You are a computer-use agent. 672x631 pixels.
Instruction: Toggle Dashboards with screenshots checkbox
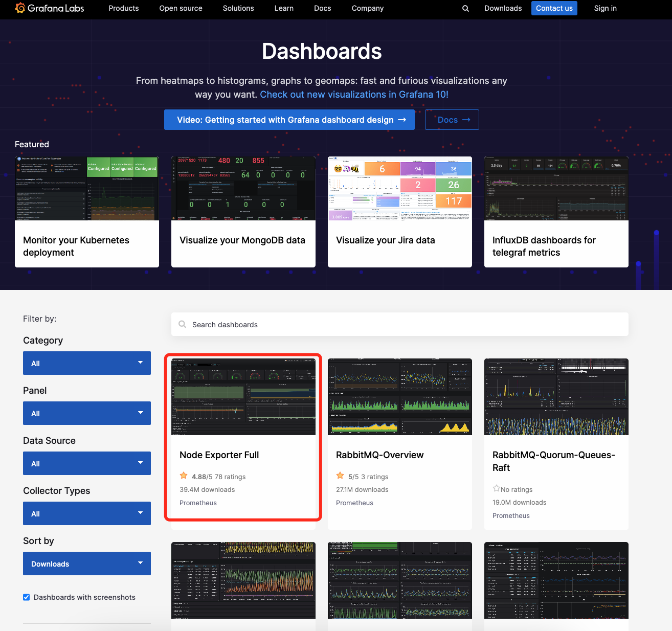tap(27, 597)
